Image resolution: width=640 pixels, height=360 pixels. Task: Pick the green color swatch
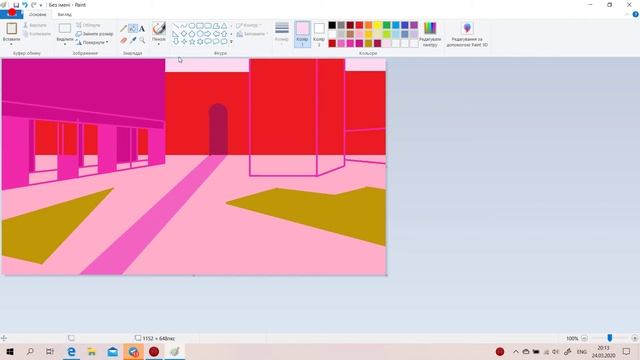click(387, 25)
